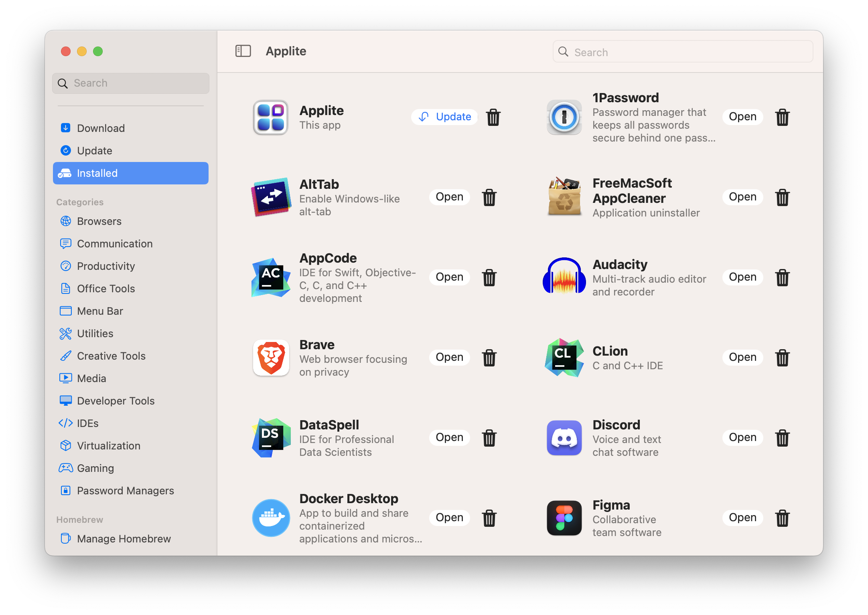Launch Brave using Open button
The width and height of the screenshot is (868, 615).
point(449,357)
